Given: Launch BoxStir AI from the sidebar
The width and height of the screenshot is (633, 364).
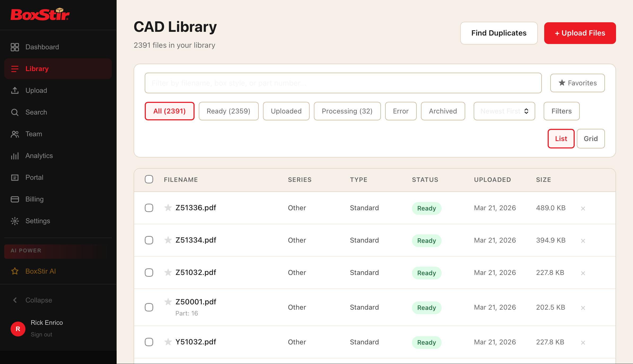Looking at the screenshot, I should [40, 271].
